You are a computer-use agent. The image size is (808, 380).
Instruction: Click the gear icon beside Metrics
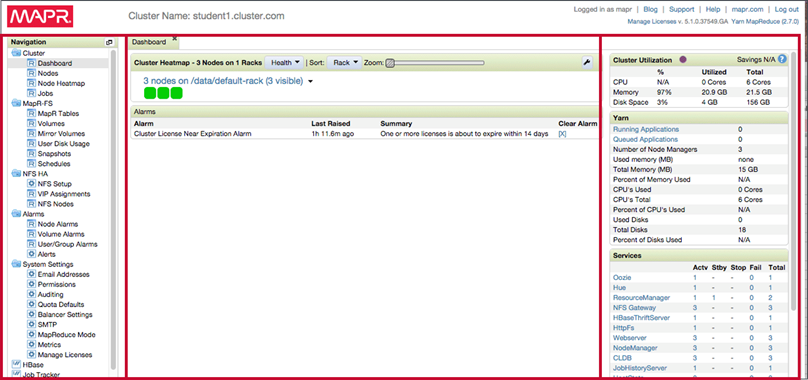pyautogui.click(x=31, y=344)
